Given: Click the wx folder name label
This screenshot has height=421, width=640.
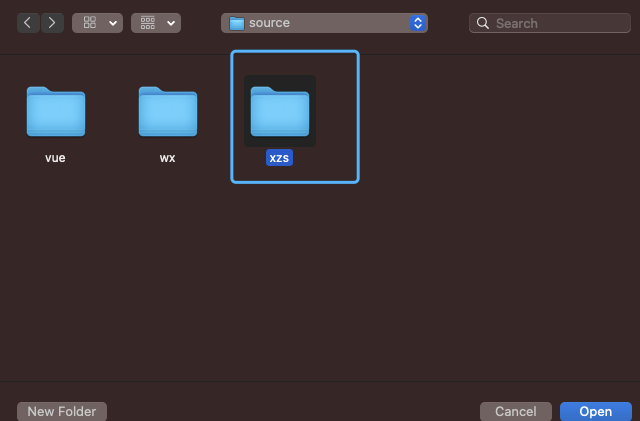Looking at the screenshot, I should (x=167, y=158).
